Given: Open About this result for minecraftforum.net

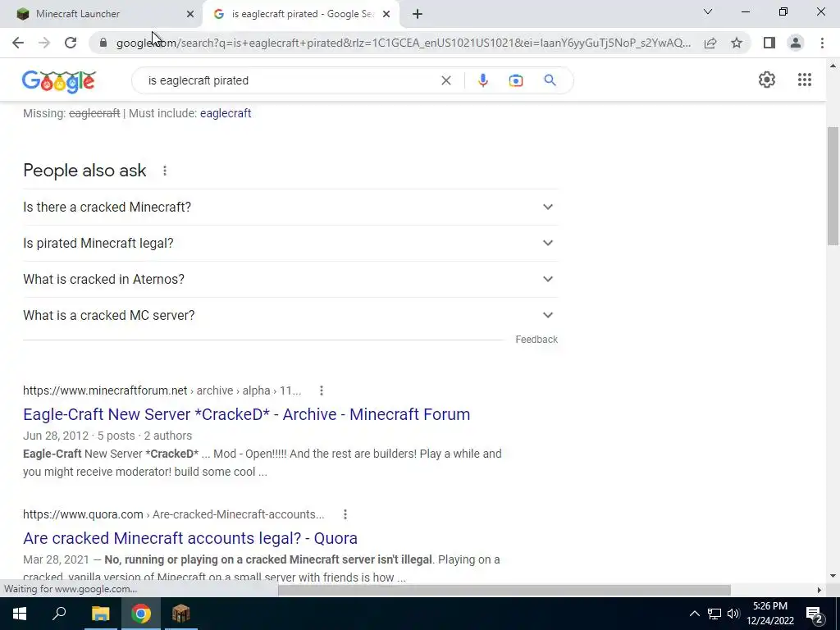Looking at the screenshot, I should point(322,390).
